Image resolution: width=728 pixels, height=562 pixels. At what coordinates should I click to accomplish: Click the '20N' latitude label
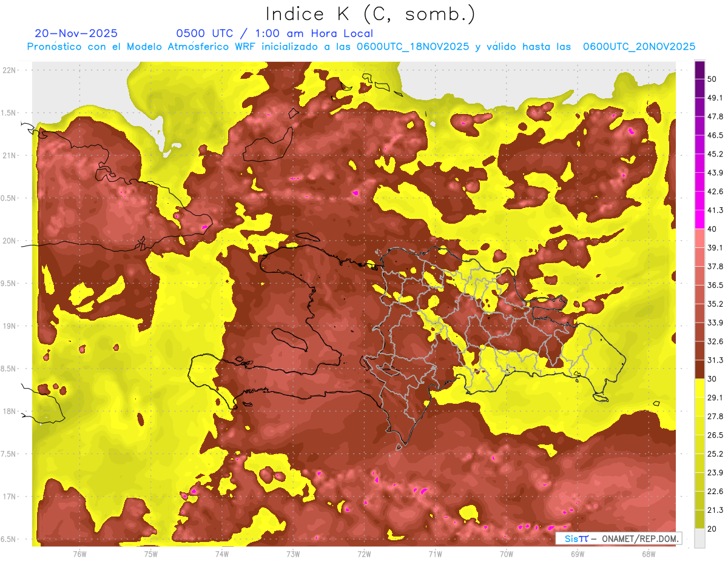click(x=10, y=241)
